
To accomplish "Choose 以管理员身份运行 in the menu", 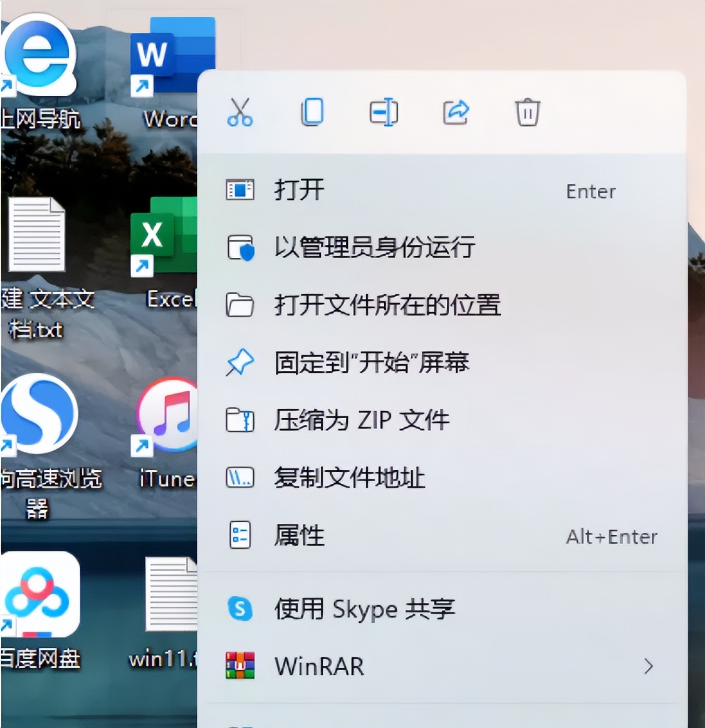I will [375, 248].
